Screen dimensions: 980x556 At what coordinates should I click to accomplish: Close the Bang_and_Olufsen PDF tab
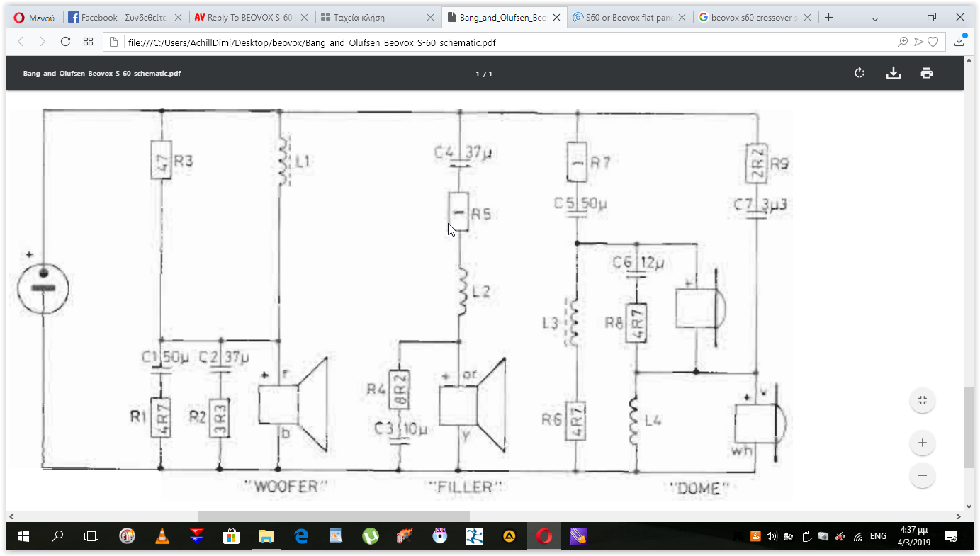pos(556,18)
